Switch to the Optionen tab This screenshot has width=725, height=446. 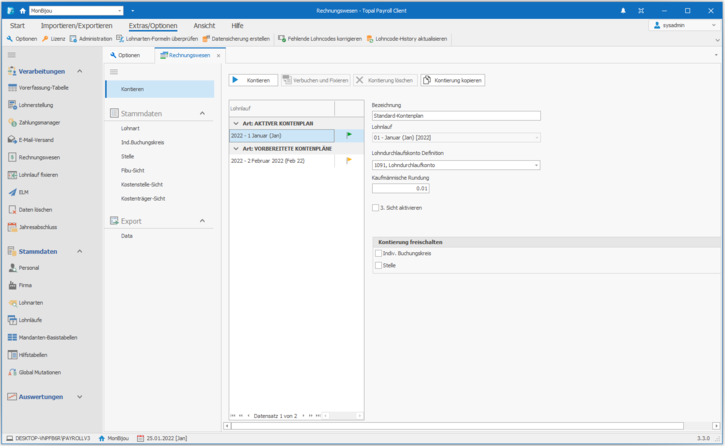tap(128, 55)
